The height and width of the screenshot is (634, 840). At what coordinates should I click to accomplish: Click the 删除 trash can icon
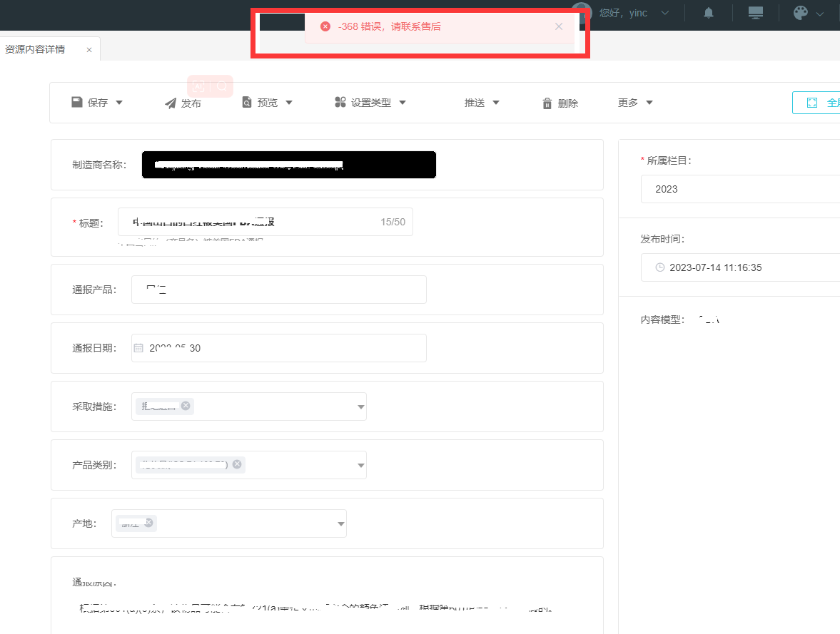pos(547,103)
